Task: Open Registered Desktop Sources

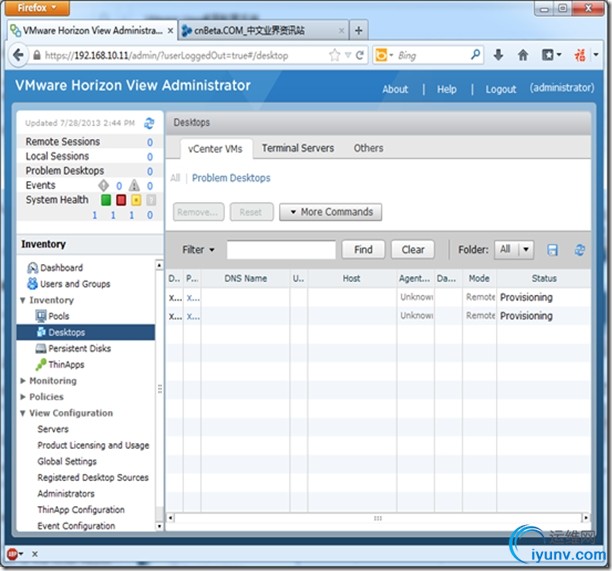Action: point(93,477)
